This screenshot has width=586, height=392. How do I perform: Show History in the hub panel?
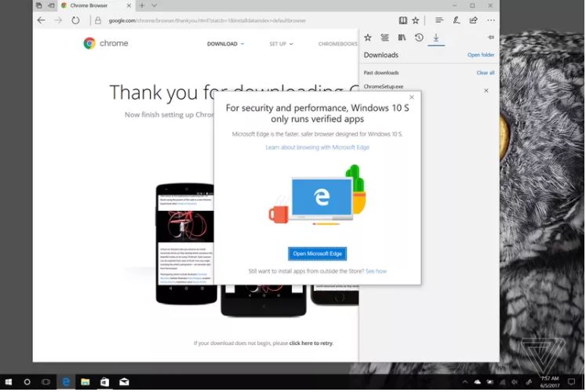point(419,38)
